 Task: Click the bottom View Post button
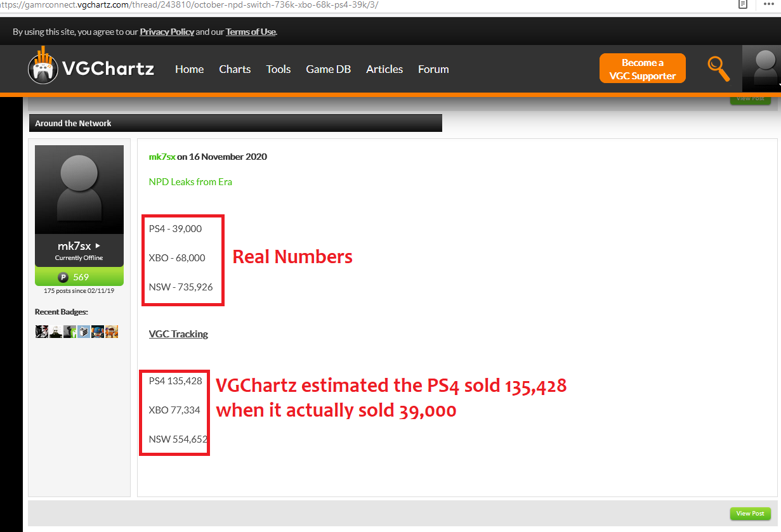(x=751, y=514)
